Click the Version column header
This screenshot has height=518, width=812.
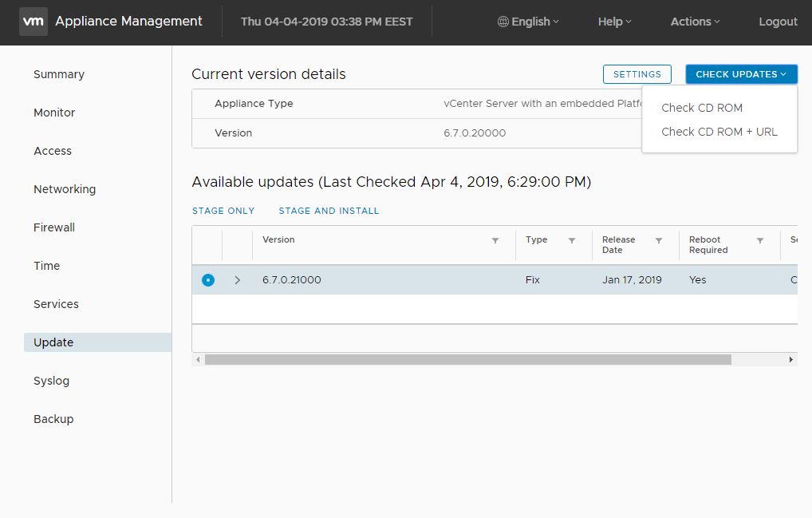pos(278,239)
